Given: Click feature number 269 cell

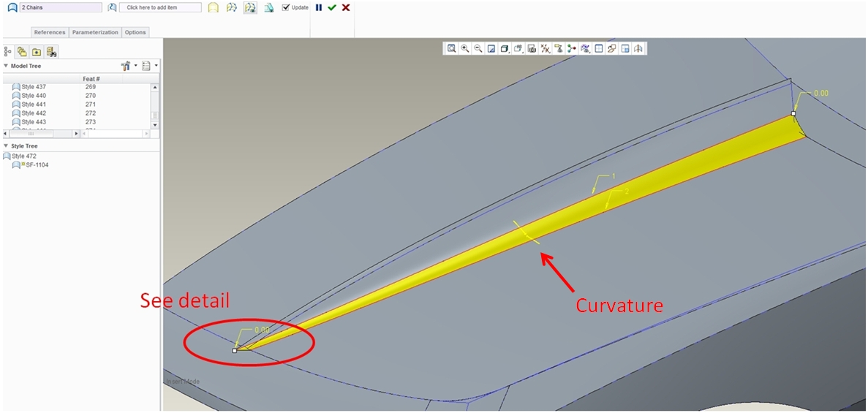Looking at the screenshot, I should pos(91,87).
